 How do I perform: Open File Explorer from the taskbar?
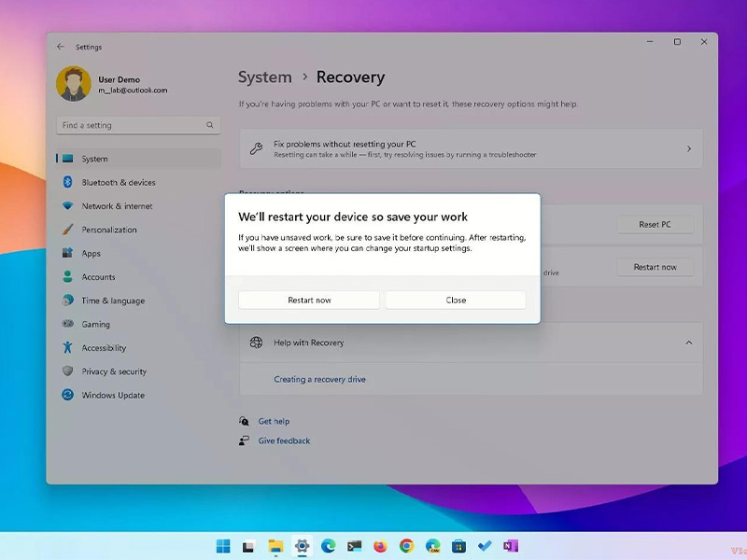point(275,546)
